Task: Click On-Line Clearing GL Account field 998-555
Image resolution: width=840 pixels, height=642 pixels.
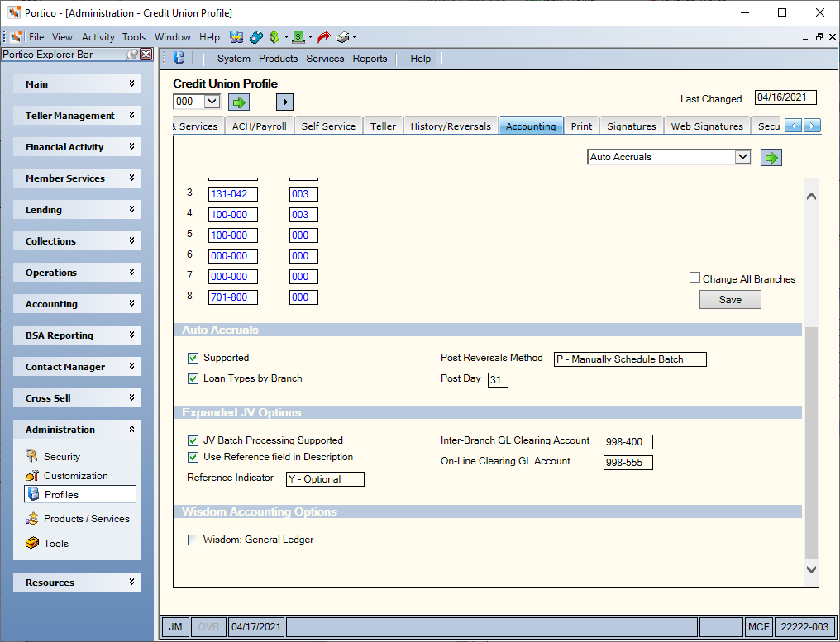Action: 628,463
